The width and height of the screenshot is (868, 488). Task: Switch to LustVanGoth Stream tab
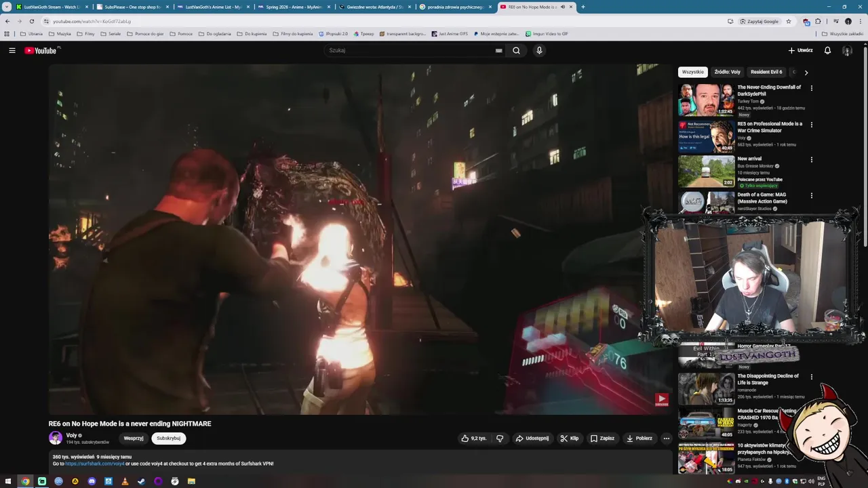pos(52,7)
